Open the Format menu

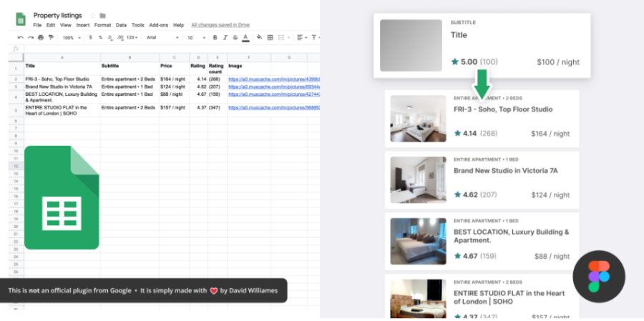point(102,25)
